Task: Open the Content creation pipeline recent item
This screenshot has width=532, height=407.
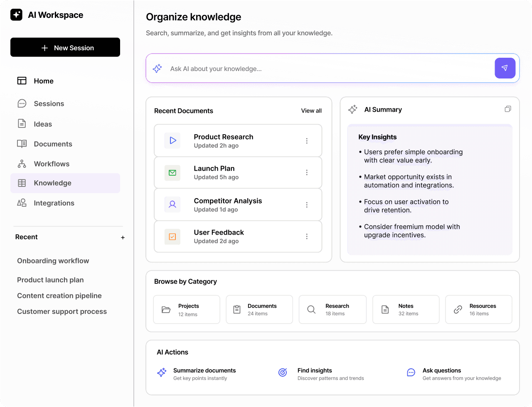Action: pyautogui.click(x=59, y=296)
